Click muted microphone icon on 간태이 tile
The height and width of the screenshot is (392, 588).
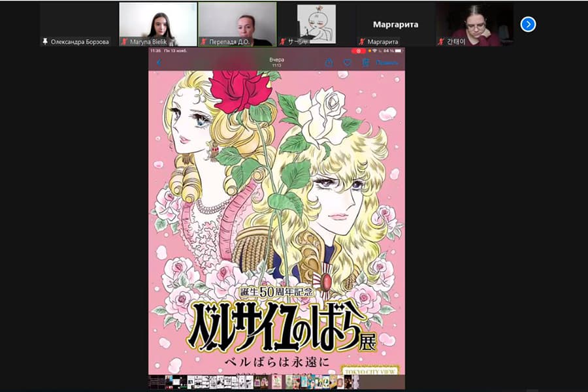[441, 42]
